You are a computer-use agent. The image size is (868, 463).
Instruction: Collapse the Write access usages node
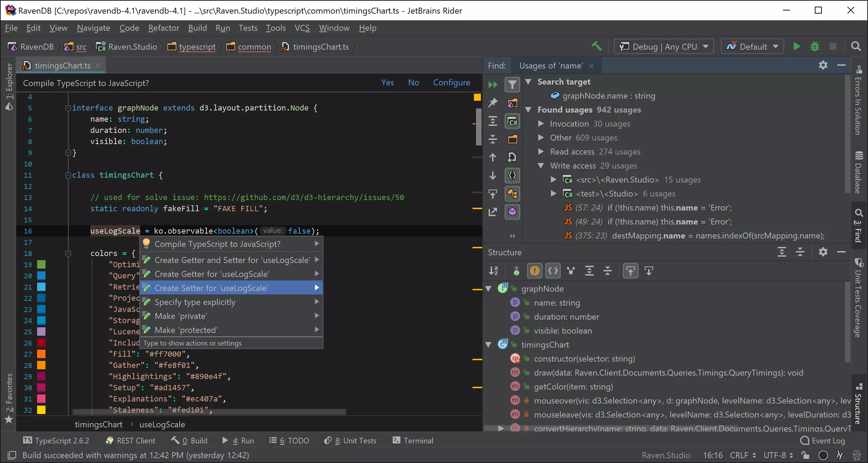point(541,165)
